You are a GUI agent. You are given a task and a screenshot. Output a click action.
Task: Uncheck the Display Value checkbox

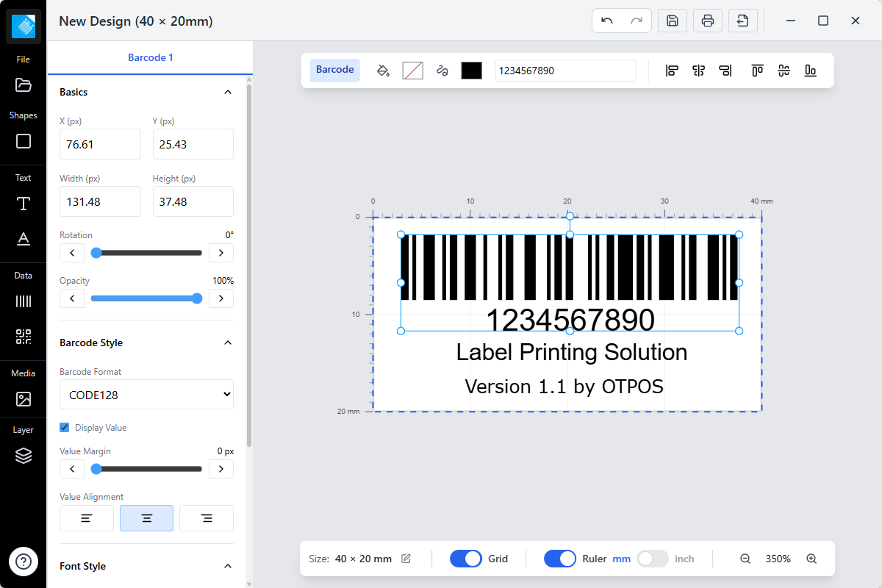pyautogui.click(x=65, y=427)
